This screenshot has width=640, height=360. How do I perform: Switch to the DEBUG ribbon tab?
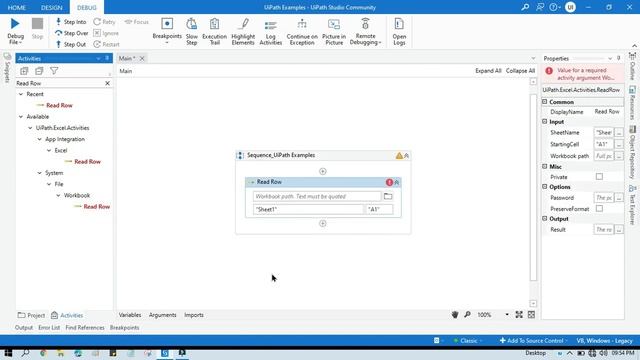(x=87, y=7)
